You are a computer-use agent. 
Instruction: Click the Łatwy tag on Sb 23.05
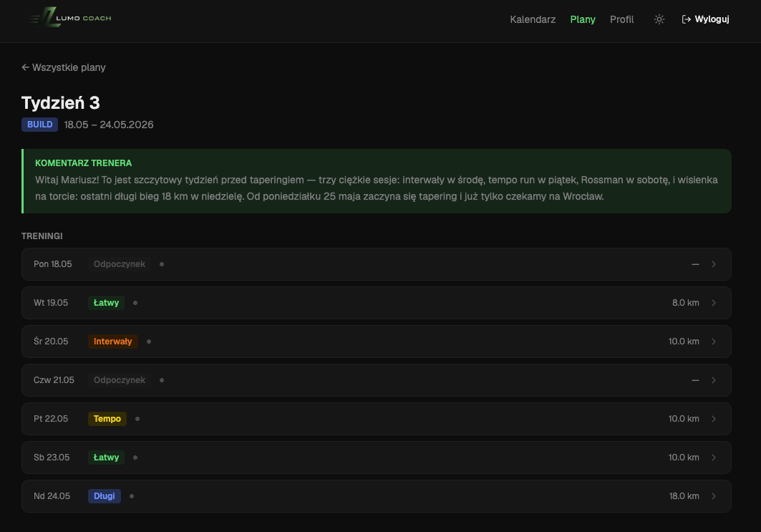(106, 458)
